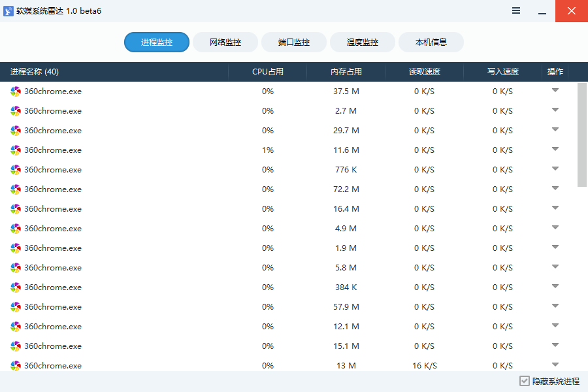Open action dropdown for the 384 K process

(x=555, y=286)
